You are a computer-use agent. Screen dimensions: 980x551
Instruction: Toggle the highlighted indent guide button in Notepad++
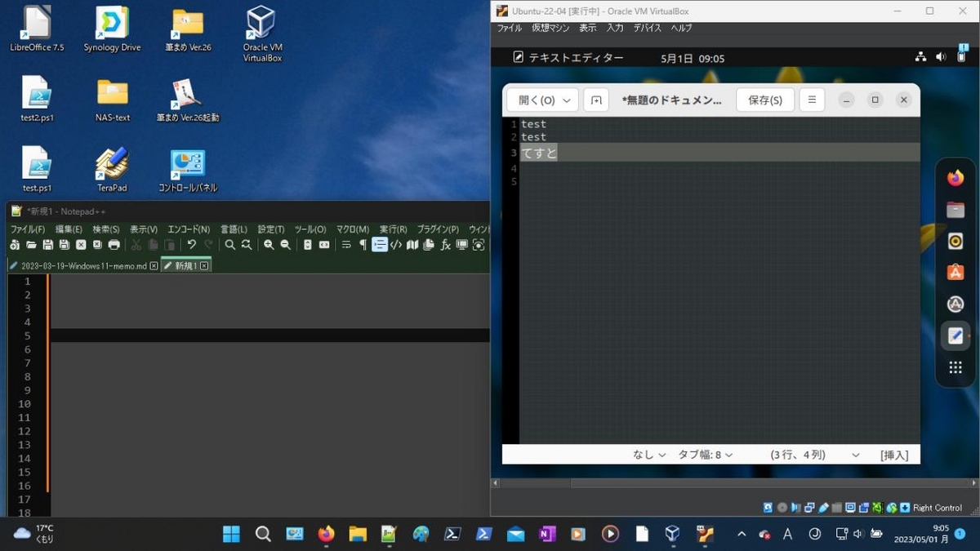380,245
